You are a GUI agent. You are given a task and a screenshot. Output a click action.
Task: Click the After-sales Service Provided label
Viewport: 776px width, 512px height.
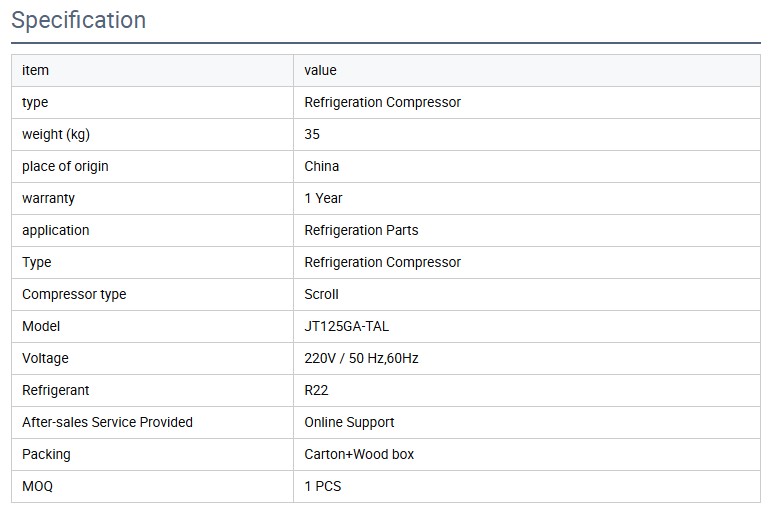pyautogui.click(x=107, y=422)
